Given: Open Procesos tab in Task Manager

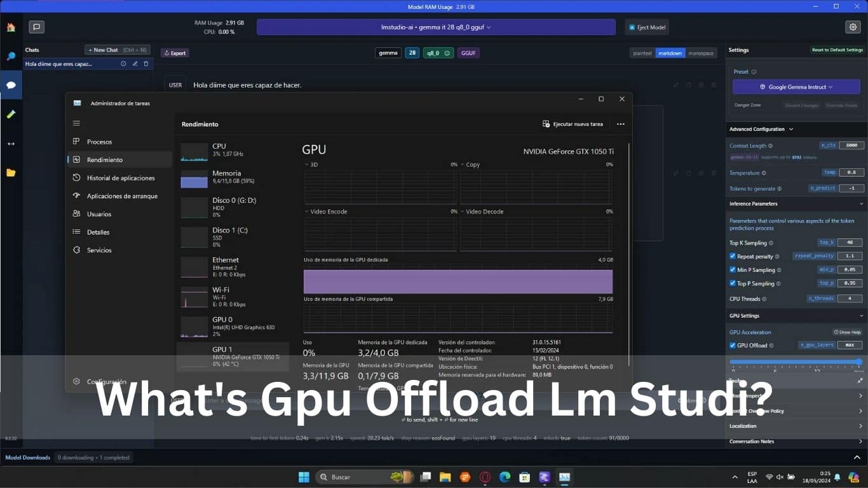Looking at the screenshot, I should pos(119,142).
